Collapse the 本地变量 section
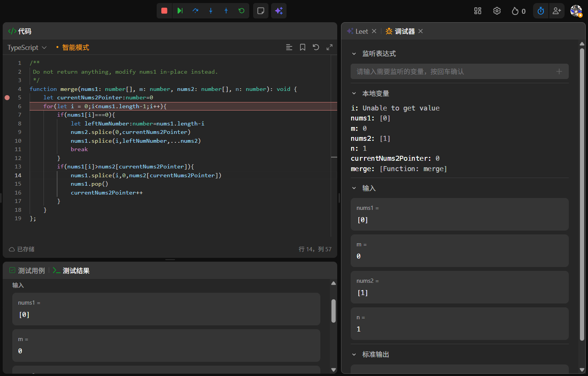The width and height of the screenshot is (588, 376). click(354, 93)
